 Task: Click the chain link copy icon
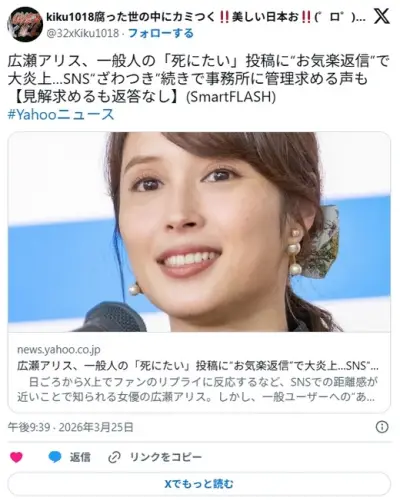(114, 457)
